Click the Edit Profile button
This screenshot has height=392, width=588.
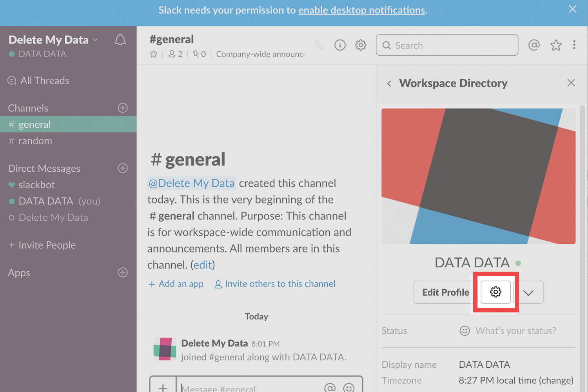pyautogui.click(x=445, y=292)
